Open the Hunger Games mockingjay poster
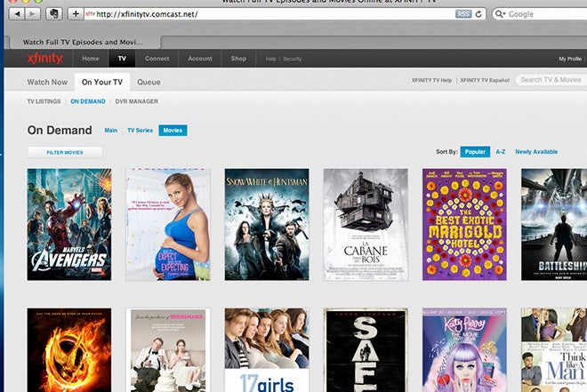The width and height of the screenshot is (587, 392). (x=69, y=350)
